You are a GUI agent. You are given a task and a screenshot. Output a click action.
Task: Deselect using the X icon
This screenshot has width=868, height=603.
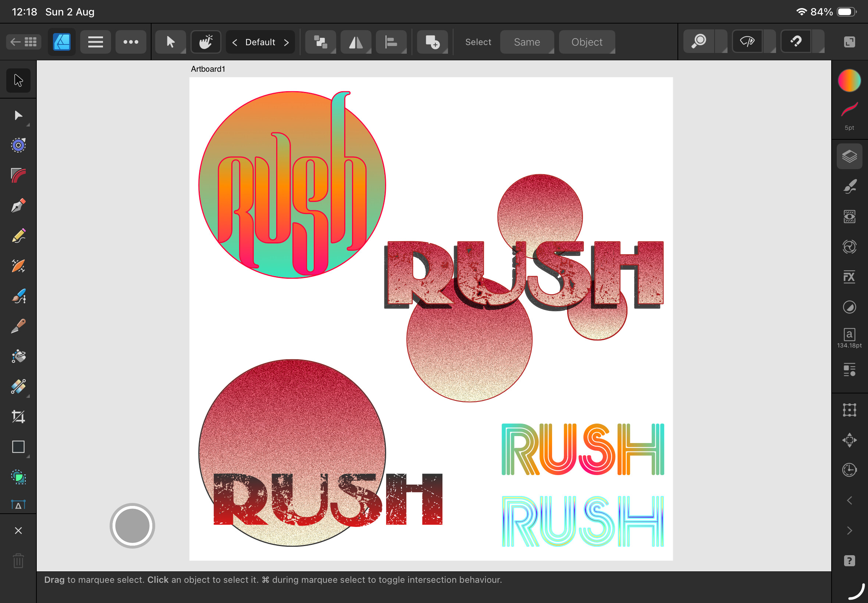click(18, 531)
